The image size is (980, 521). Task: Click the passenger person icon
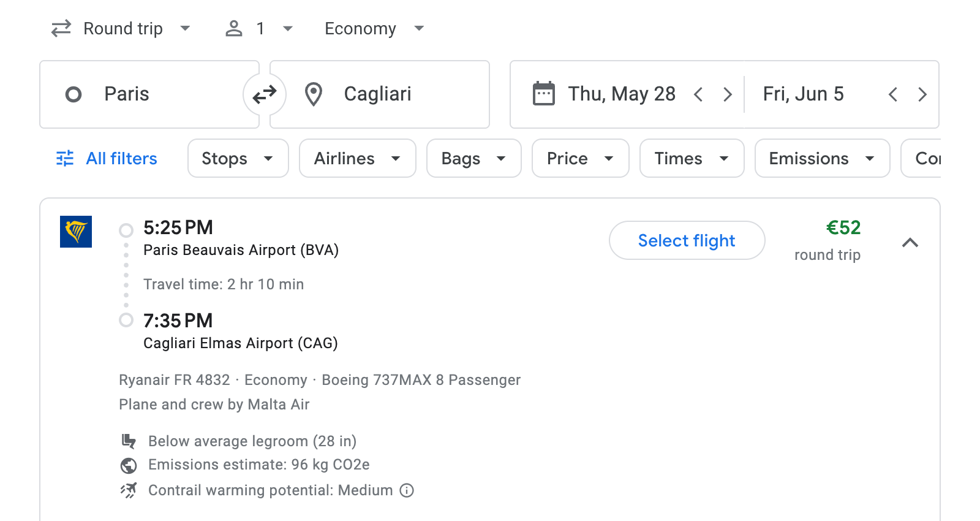[233, 28]
